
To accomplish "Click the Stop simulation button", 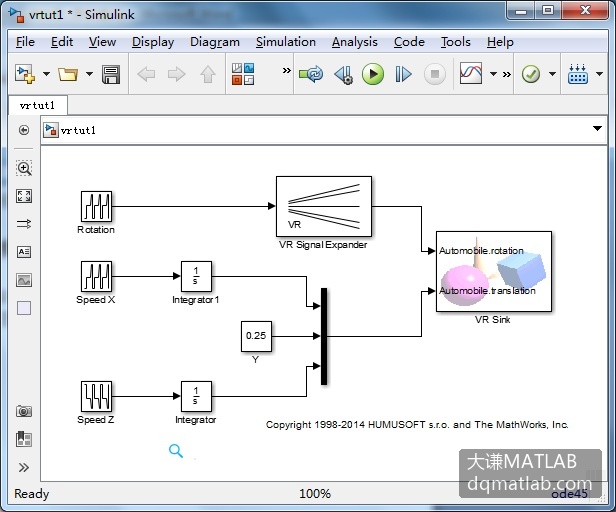I will pos(435,74).
